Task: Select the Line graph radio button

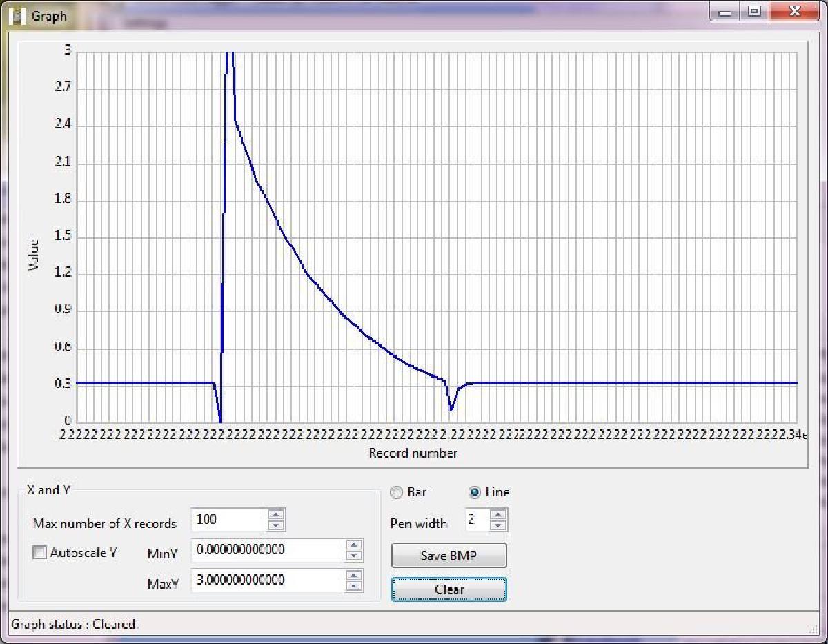Action: coord(475,492)
